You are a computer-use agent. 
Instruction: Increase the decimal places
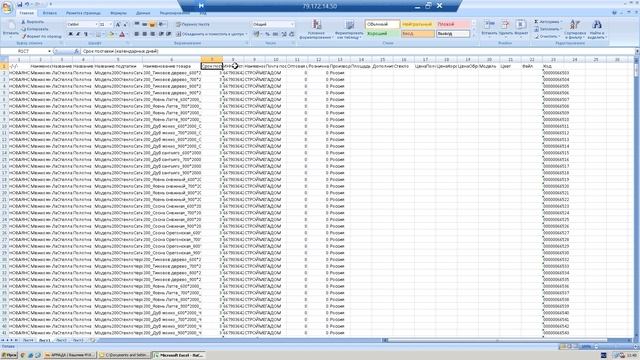tap(284, 34)
